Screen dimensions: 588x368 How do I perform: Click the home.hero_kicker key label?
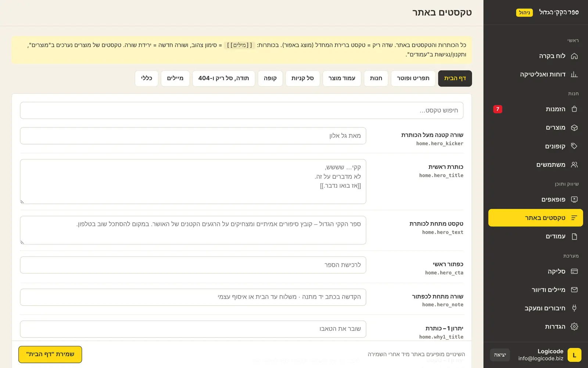440,144
